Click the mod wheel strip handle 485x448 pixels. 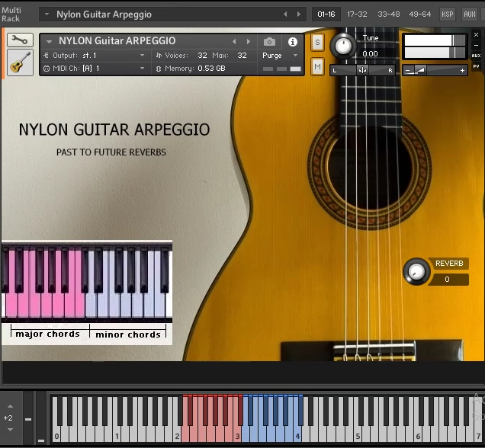(x=41, y=440)
